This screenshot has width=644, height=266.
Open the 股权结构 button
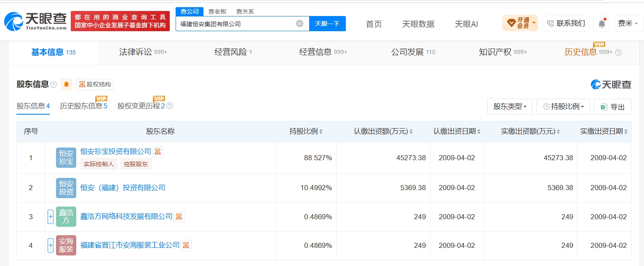pyautogui.click(x=95, y=84)
